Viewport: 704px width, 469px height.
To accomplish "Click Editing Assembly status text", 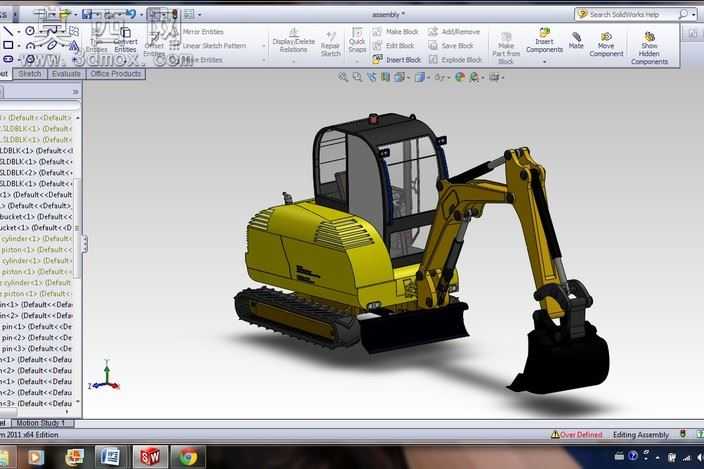I will [641, 434].
